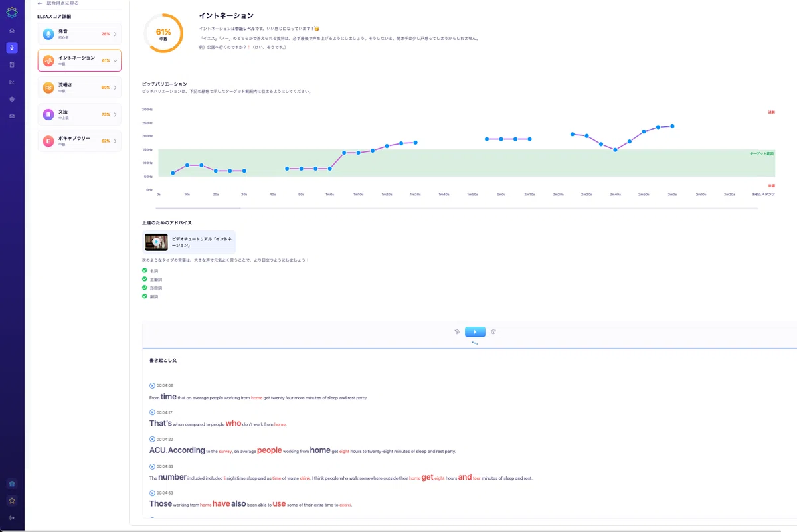The image size is (797, 532).
Task: Click the green check beside 形容詞
Action: tap(145, 288)
